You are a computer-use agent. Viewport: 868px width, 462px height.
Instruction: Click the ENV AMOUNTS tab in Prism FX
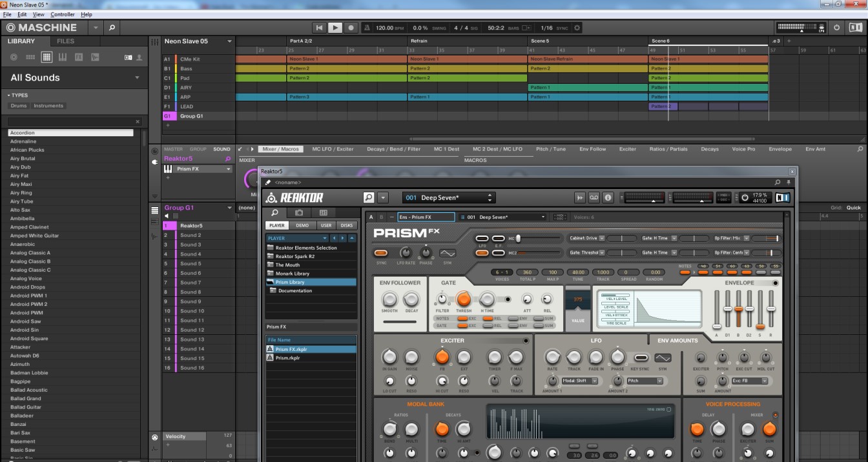[677, 340]
